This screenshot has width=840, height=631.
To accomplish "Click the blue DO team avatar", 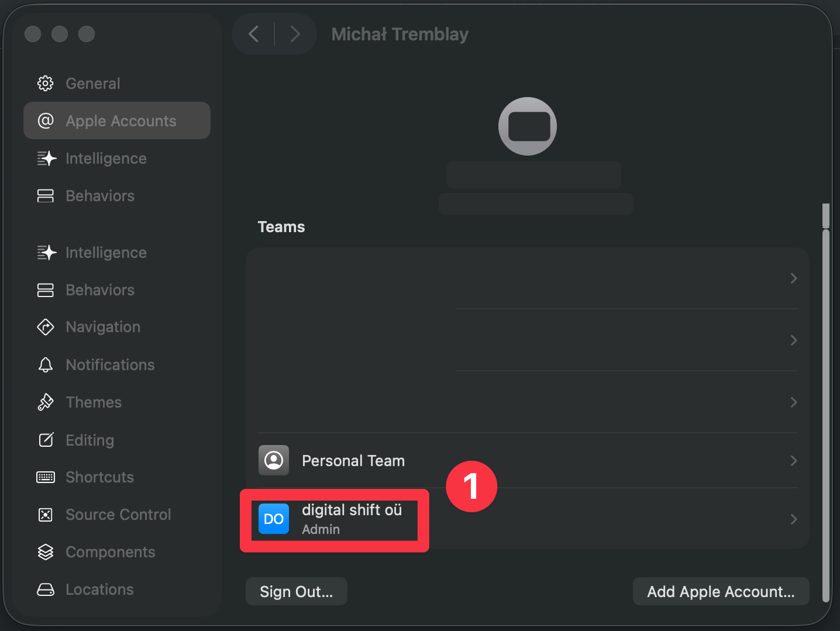I will click(x=273, y=519).
